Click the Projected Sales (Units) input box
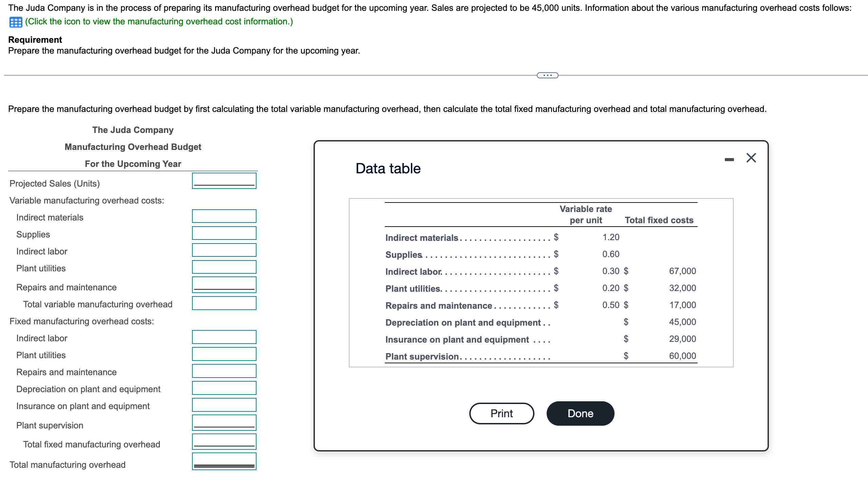Viewport: 868px width, 500px height. (224, 181)
